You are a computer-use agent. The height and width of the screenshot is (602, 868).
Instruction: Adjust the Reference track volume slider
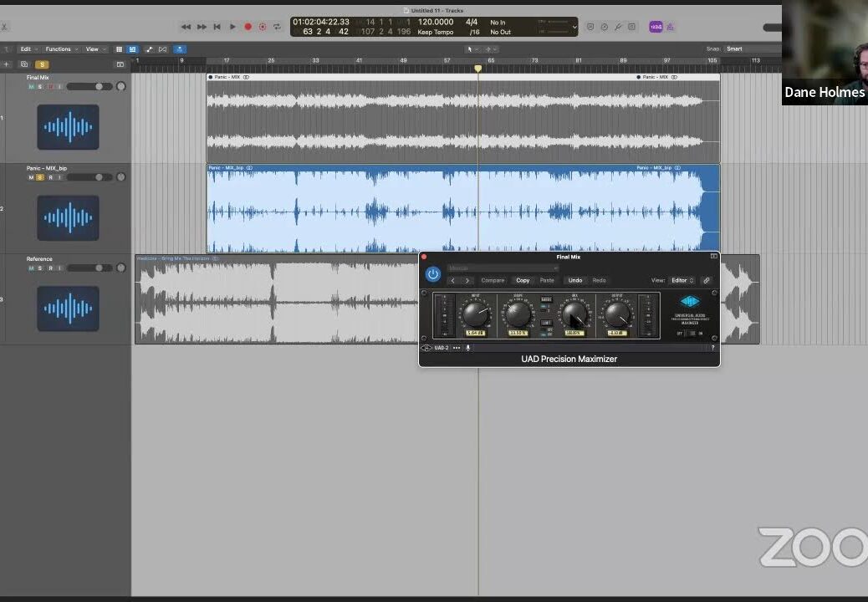pyautogui.click(x=89, y=268)
